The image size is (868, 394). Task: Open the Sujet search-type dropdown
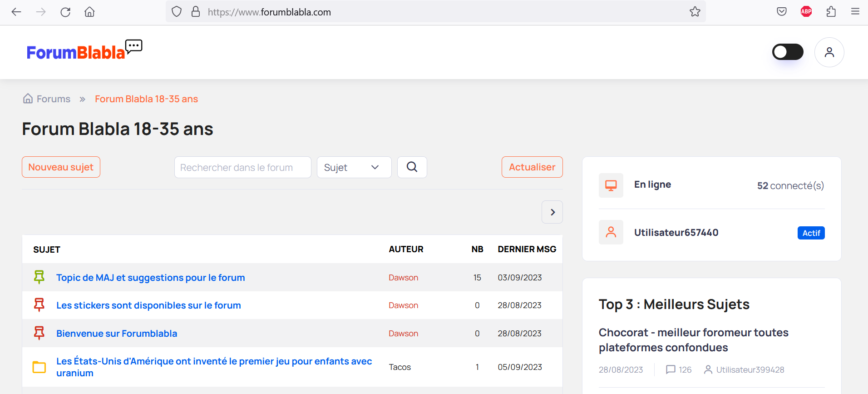(354, 167)
